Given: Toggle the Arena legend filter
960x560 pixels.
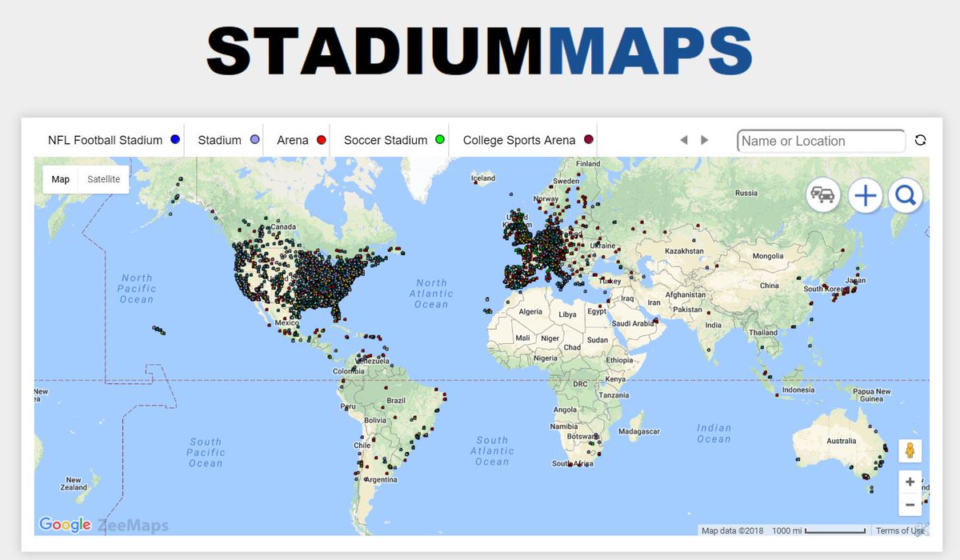Looking at the screenshot, I should 302,140.
